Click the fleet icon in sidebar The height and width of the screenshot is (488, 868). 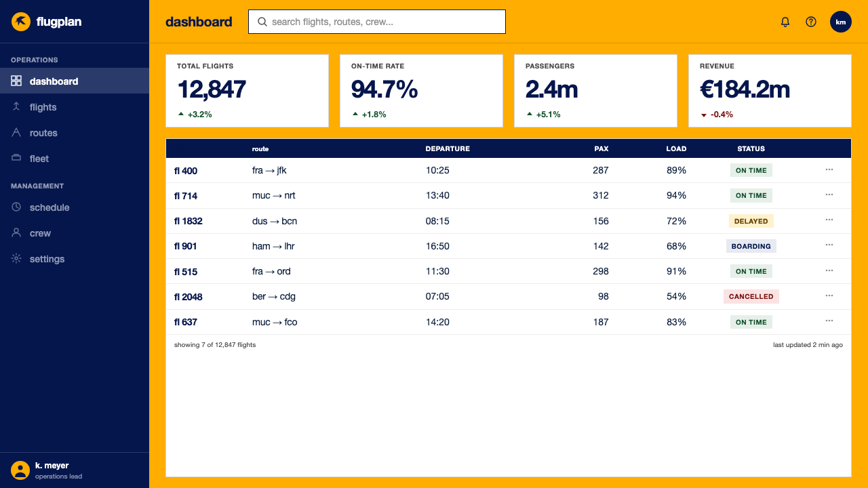tap(16, 158)
